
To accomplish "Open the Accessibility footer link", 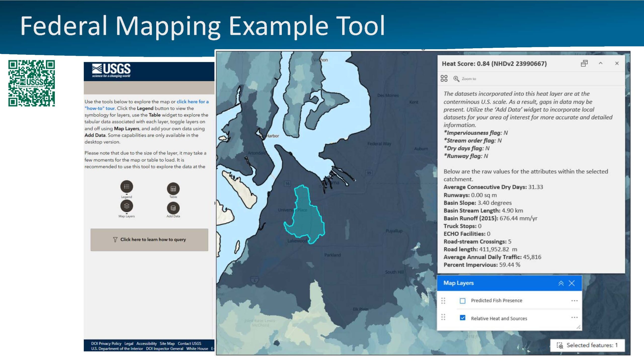I will click(146, 343).
